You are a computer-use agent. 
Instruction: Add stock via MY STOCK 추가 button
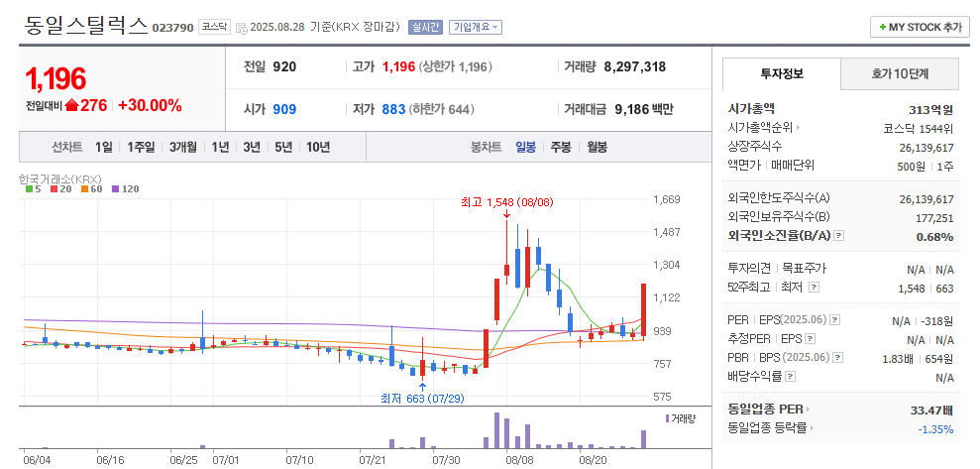pos(920,28)
